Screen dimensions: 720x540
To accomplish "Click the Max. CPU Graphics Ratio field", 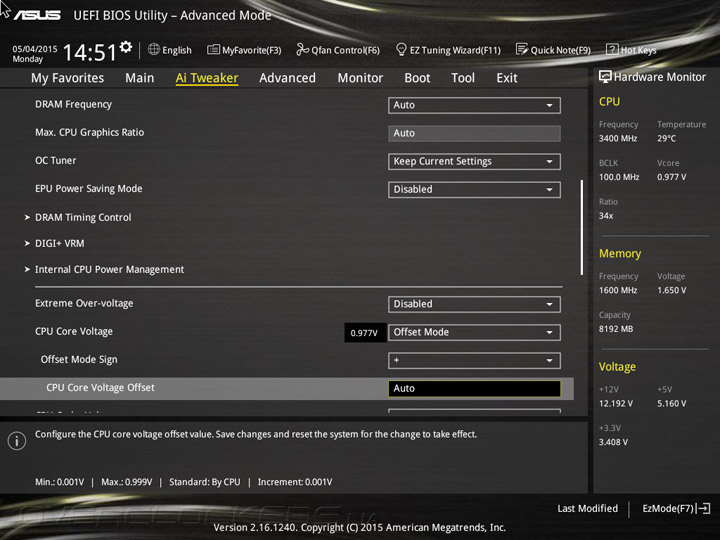I will 474,133.
